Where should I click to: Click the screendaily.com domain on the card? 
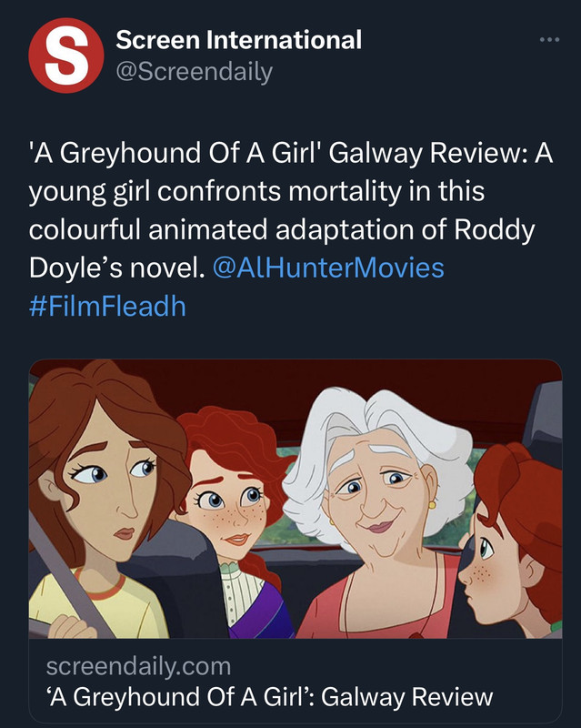point(138,666)
